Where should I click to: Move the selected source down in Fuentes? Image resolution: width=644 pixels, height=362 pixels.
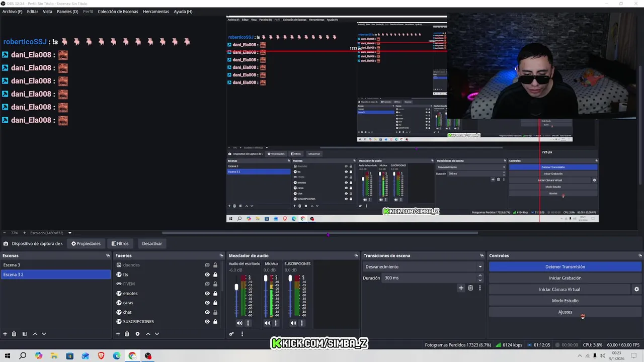[x=157, y=334]
